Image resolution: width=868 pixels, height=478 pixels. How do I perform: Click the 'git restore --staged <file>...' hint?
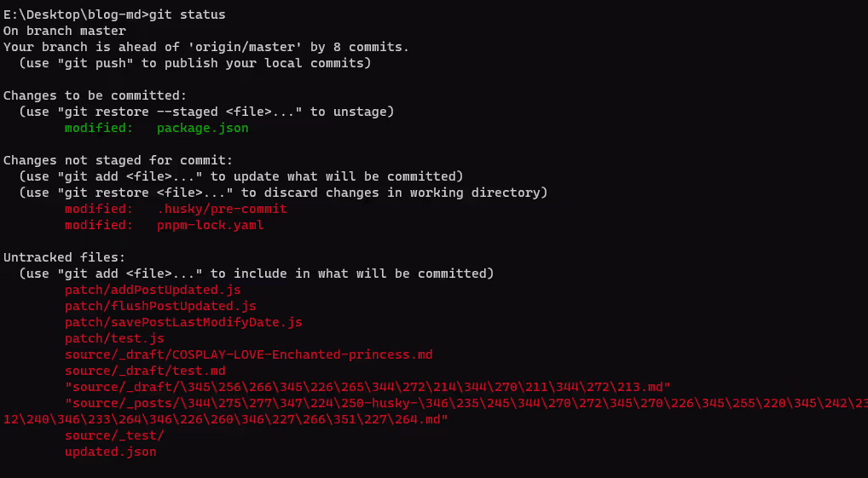click(176, 112)
